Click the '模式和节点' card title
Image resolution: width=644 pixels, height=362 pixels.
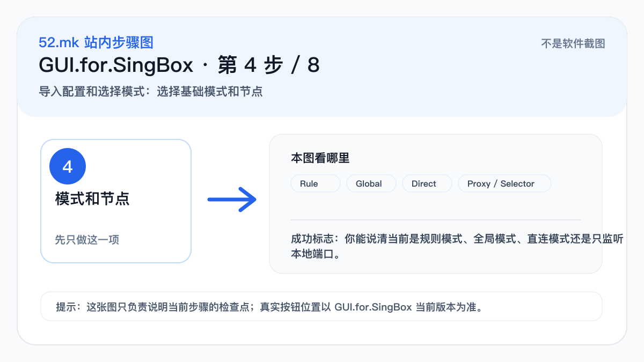pos(92,199)
